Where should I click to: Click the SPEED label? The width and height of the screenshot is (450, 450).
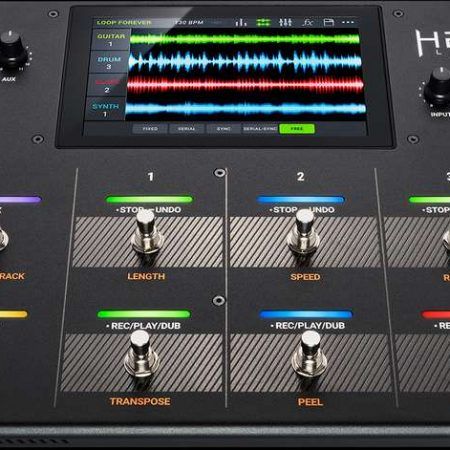[305, 277]
